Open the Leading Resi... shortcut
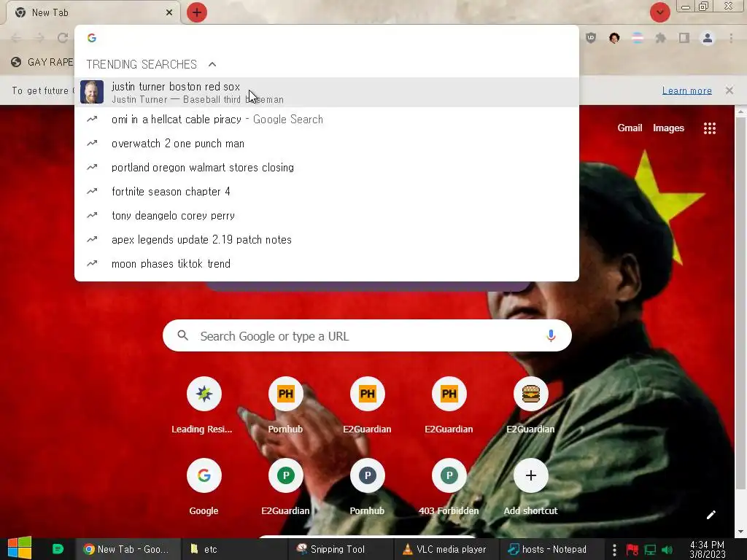 click(x=204, y=405)
